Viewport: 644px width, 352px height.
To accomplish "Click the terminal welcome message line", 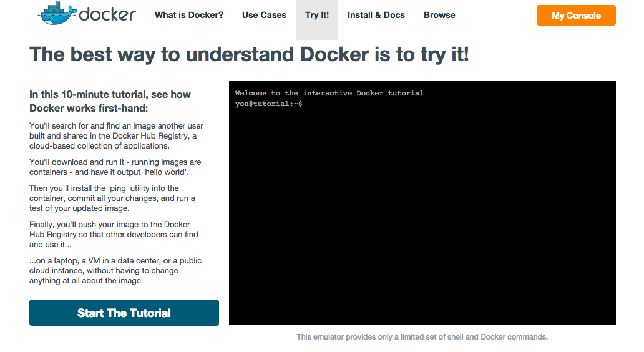I will tap(329, 93).
